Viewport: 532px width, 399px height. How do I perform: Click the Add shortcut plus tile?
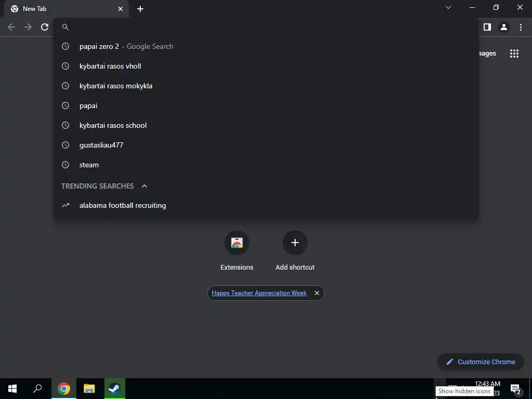pos(295,251)
